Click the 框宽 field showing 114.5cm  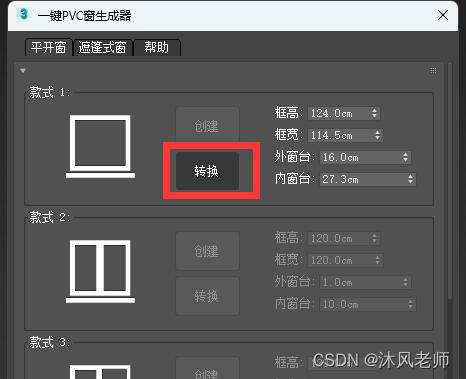click(345, 135)
